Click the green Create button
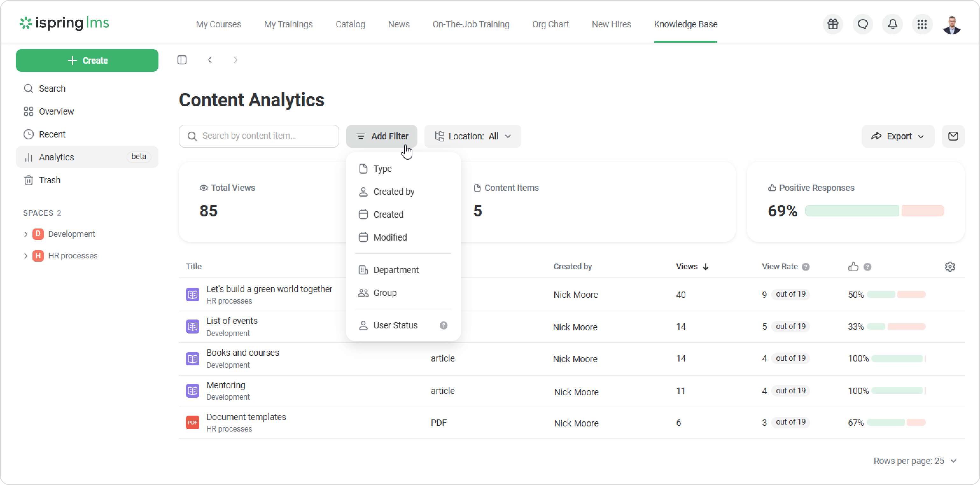Image resolution: width=980 pixels, height=485 pixels. click(87, 60)
